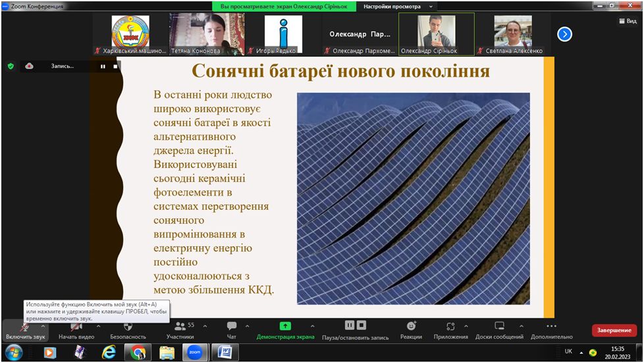Screen dimensions: 644x363
Task: Select Олександр Сіріньок video thumbnail
Action: (436, 34)
